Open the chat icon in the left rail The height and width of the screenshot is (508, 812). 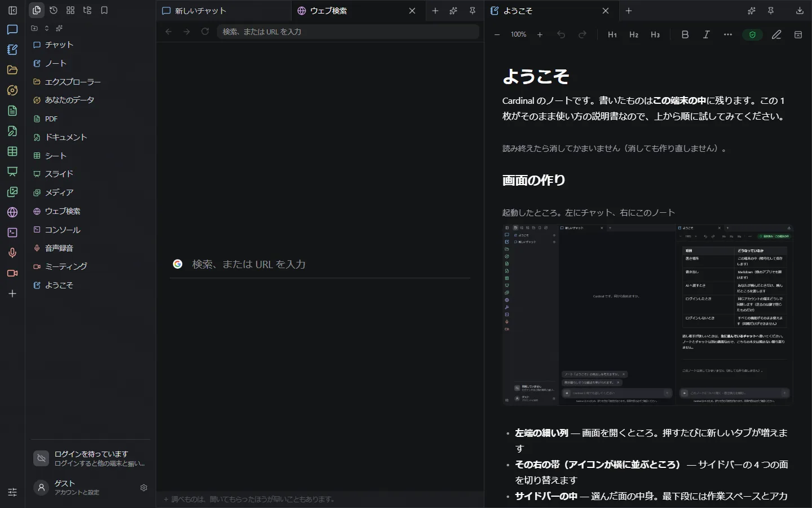click(12, 29)
